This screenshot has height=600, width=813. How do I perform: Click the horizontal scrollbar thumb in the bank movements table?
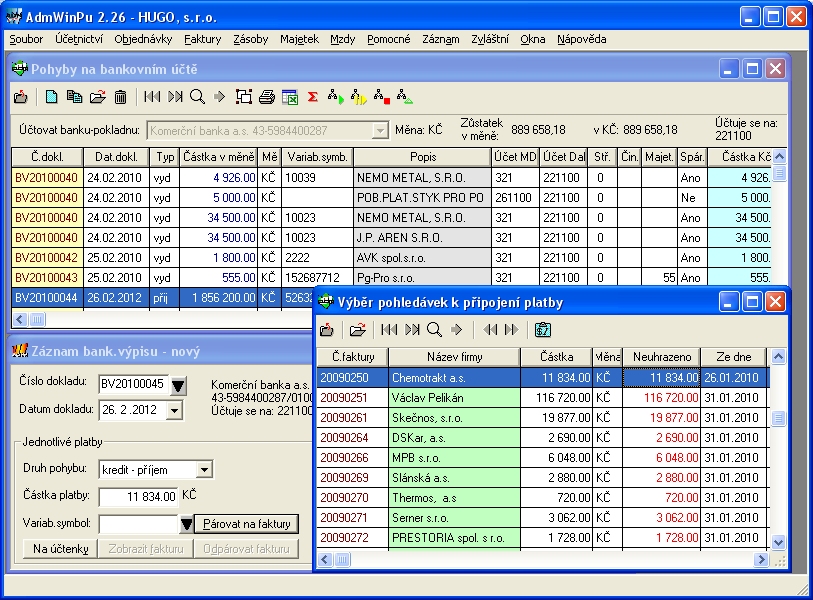tap(37, 319)
